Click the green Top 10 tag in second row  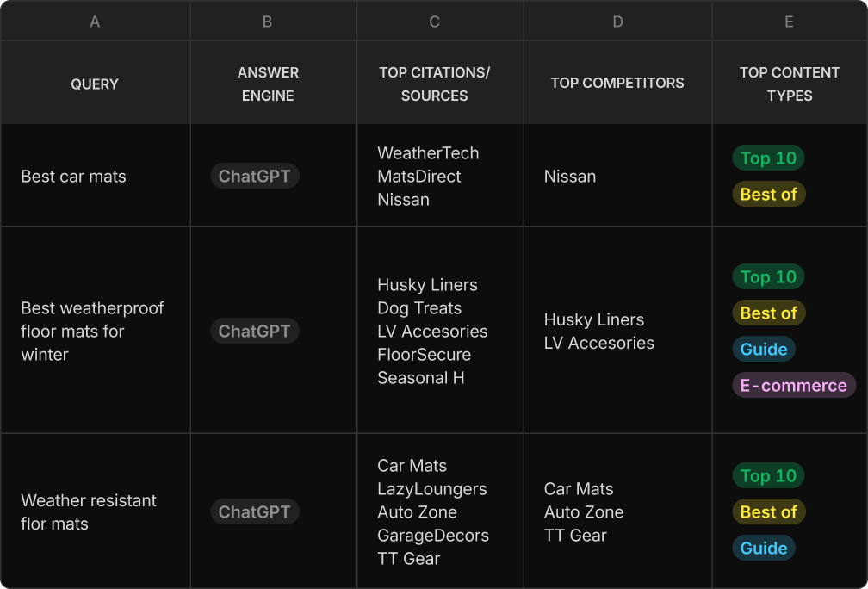coord(768,276)
